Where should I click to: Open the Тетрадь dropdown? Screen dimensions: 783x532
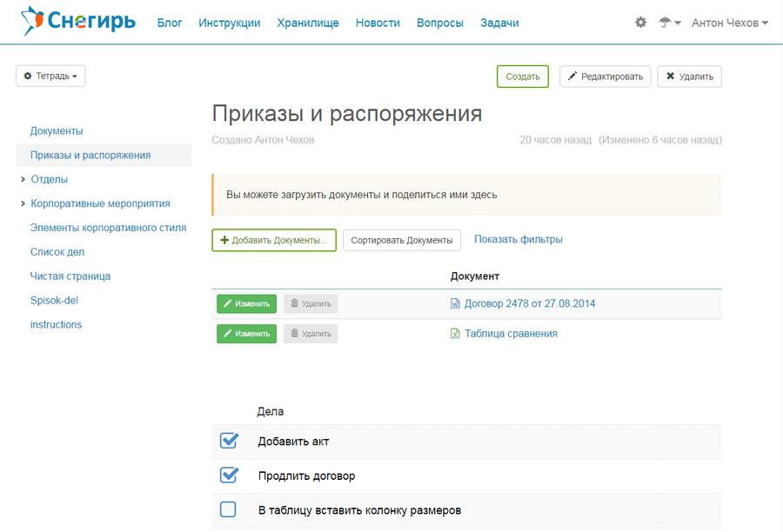(x=50, y=76)
